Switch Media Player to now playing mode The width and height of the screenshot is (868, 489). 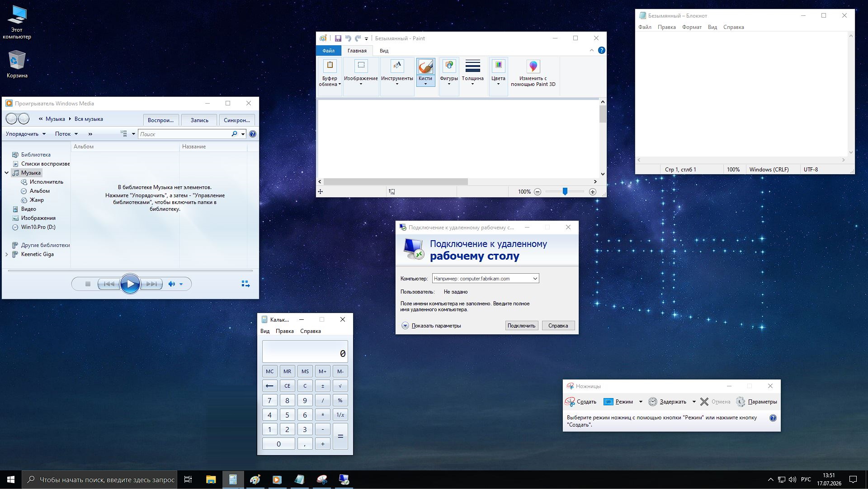(245, 284)
